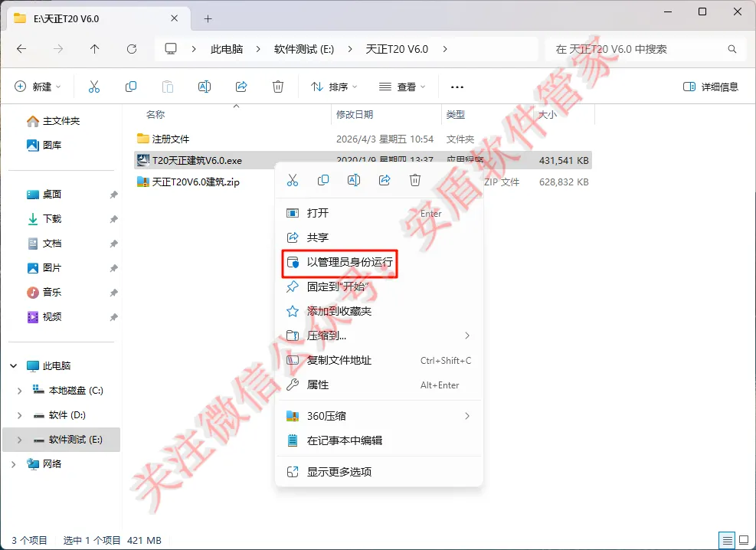Open 主文件夹 in the sidebar

pos(54,121)
